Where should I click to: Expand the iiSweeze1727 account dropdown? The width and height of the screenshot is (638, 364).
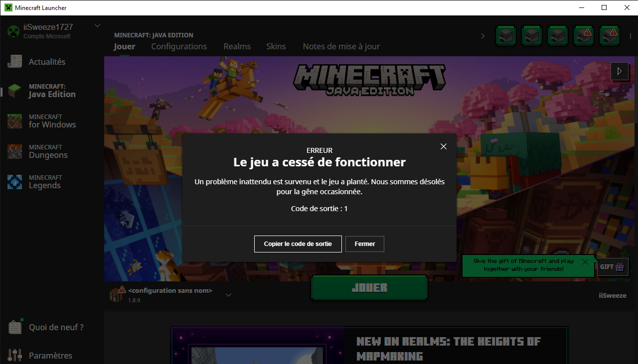97,26
